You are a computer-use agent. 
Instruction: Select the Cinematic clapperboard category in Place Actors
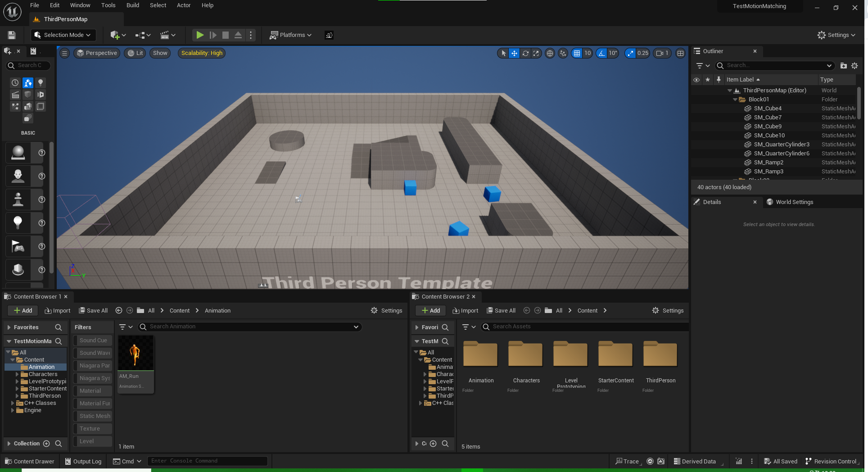coord(15,95)
